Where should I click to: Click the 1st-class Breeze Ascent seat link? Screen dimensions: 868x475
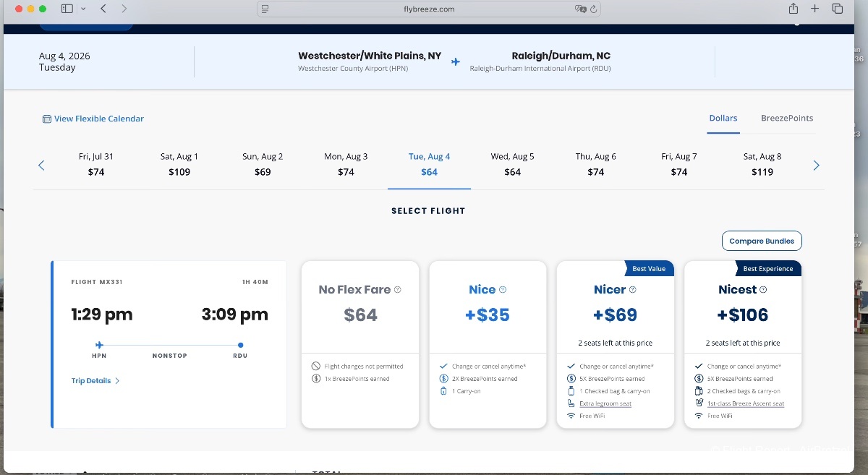(745, 403)
